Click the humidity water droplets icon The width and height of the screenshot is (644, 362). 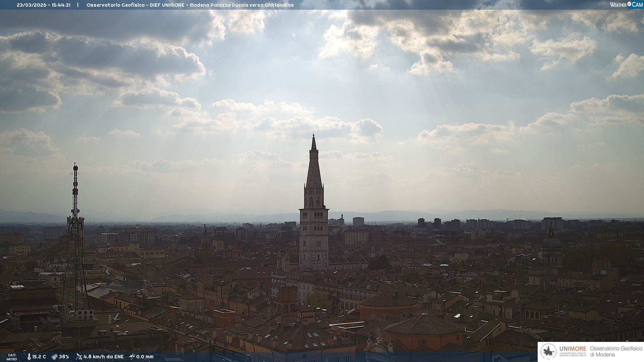54,357
